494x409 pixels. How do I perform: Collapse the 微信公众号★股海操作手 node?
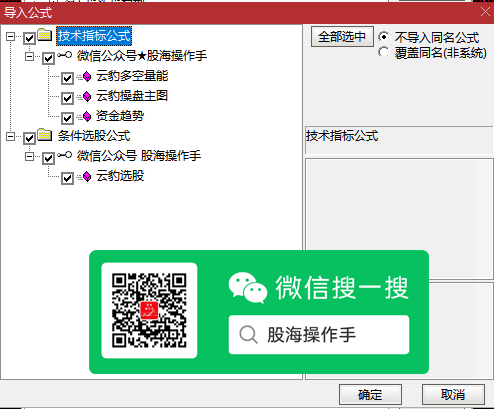(30, 56)
